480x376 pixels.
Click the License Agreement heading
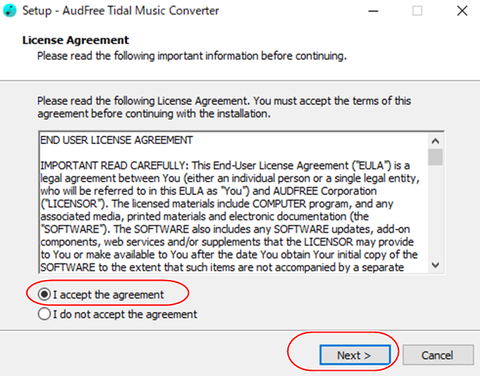(75, 40)
